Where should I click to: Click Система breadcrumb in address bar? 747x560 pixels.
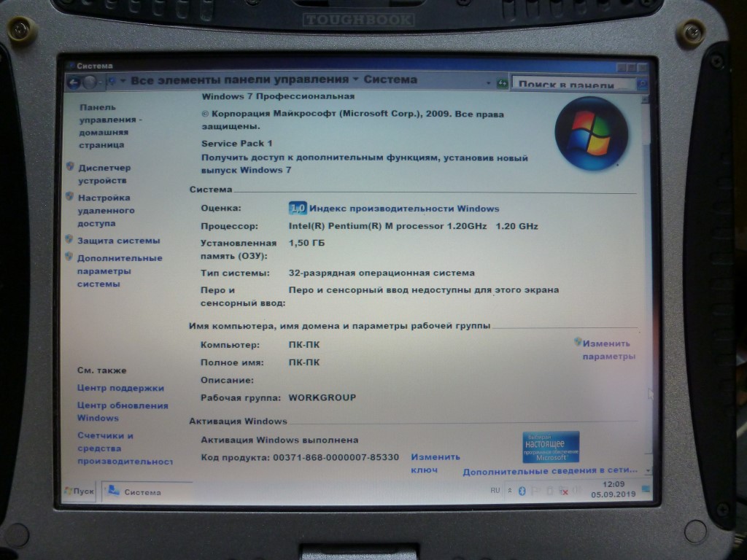[390, 79]
